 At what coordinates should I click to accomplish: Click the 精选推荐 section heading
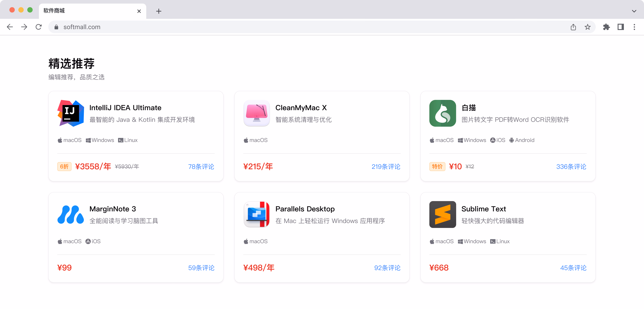72,63
